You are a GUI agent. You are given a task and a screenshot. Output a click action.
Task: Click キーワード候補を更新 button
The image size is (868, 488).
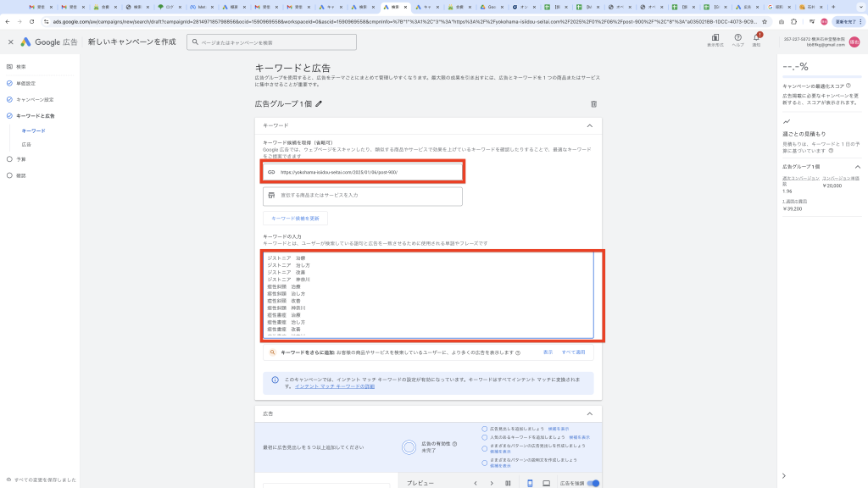click(x=295, y=218)
